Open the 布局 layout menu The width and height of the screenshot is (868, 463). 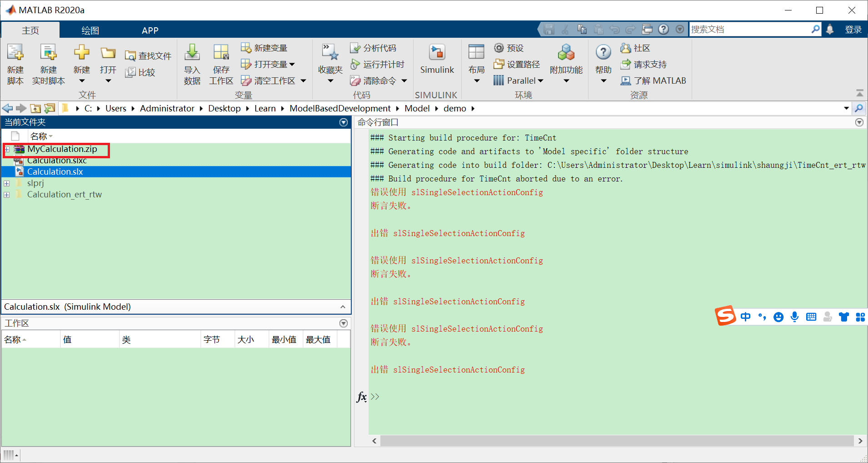click(x=476, y=64)
